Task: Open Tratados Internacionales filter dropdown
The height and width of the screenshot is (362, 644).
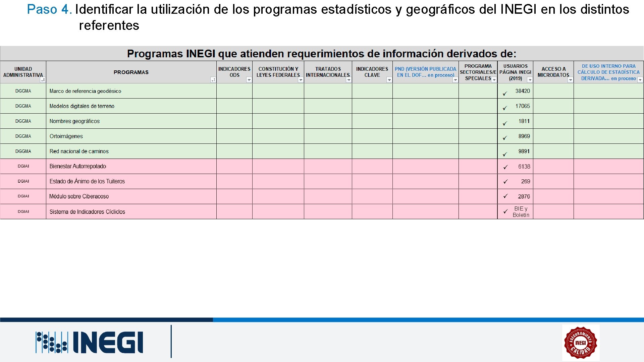Action: pos(349,80)
